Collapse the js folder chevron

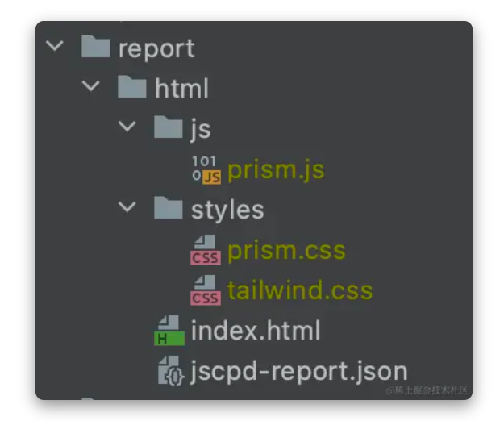[x=127, y=126]
